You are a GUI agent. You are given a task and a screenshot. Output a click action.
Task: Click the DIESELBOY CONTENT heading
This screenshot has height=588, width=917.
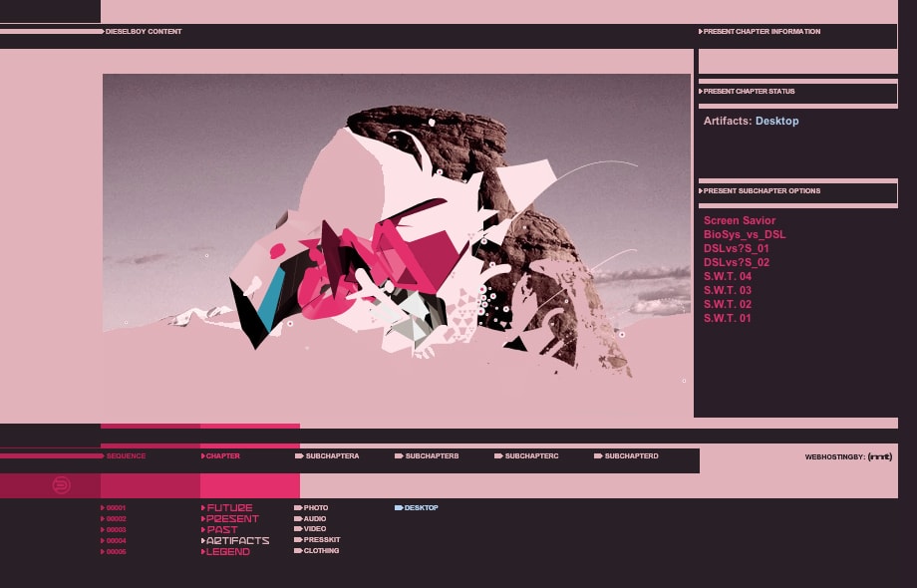pos(144,32)
